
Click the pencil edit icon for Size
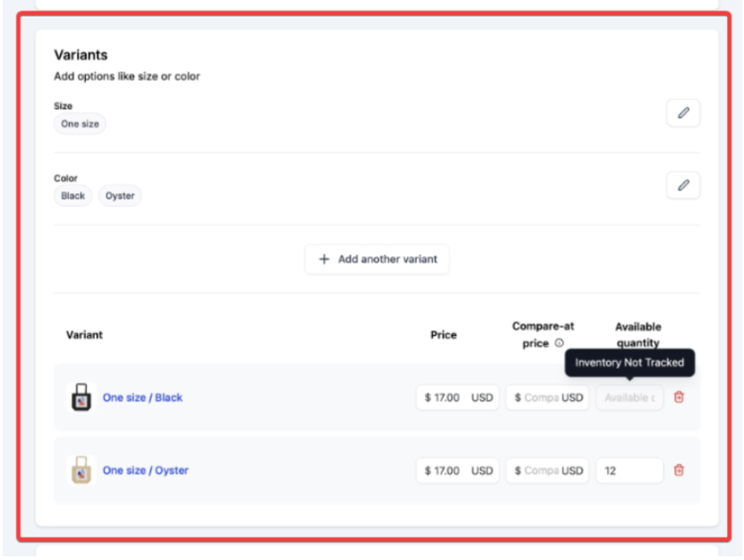[682, 113]
